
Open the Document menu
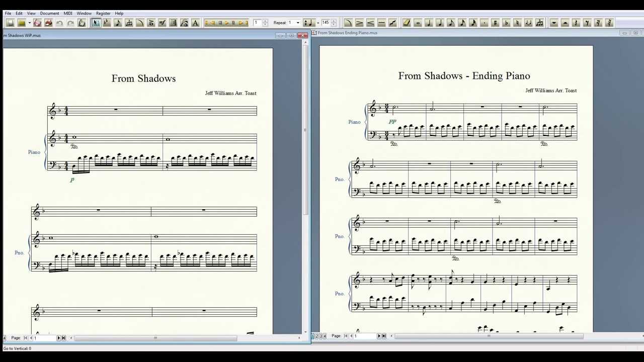coord(49,13)
